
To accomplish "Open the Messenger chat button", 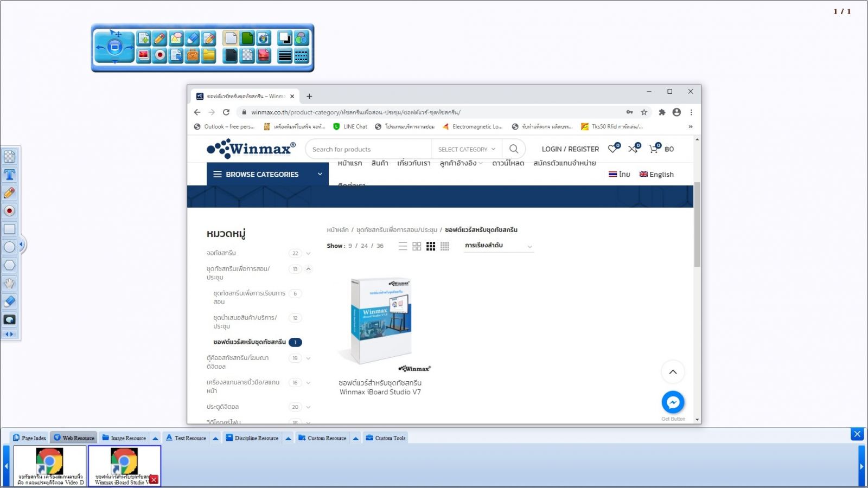I will tap(673, 402).
